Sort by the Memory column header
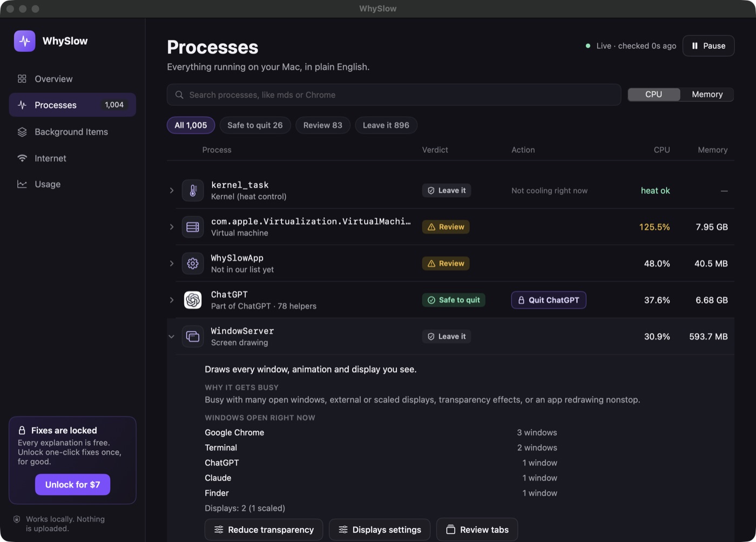The height and width of the screenshot is (542, 756). [x=712, y=150]
